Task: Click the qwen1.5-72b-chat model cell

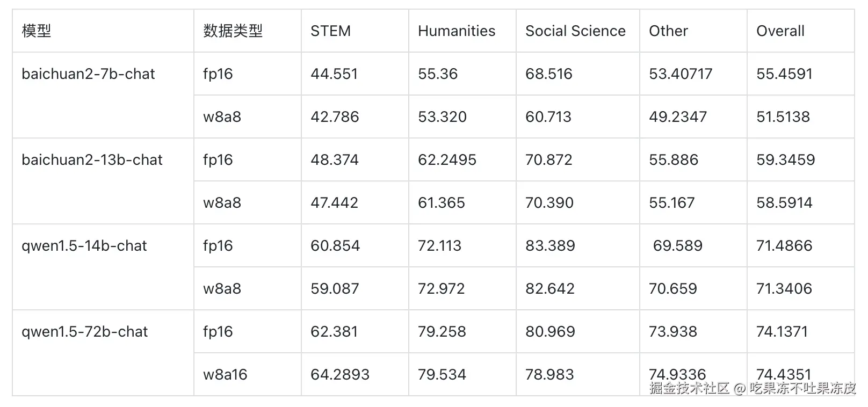Action: (x=84, y=332)
